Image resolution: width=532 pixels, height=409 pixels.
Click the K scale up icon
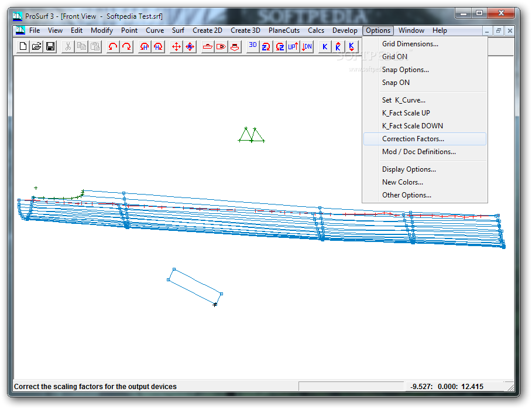click(338, 46)
